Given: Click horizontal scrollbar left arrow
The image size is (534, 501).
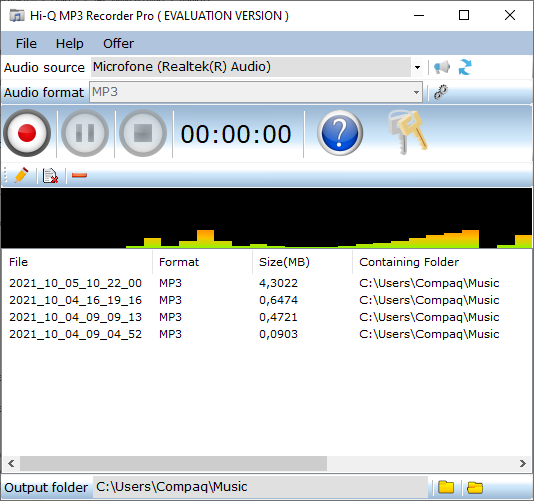Looking at the screenshot, I should [x=11, y=464].
